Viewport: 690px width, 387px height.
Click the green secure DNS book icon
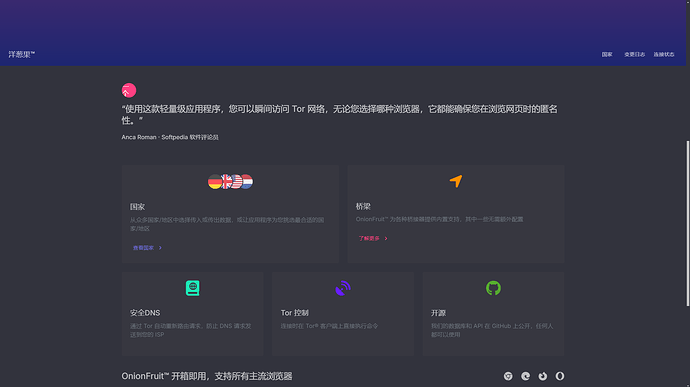192,288
